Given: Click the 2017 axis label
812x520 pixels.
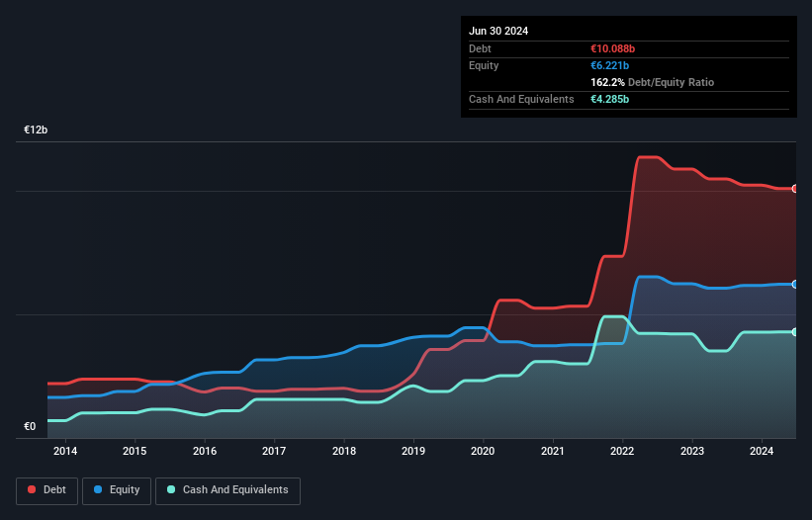Looking at the screenshot, I should click(274, 451).
